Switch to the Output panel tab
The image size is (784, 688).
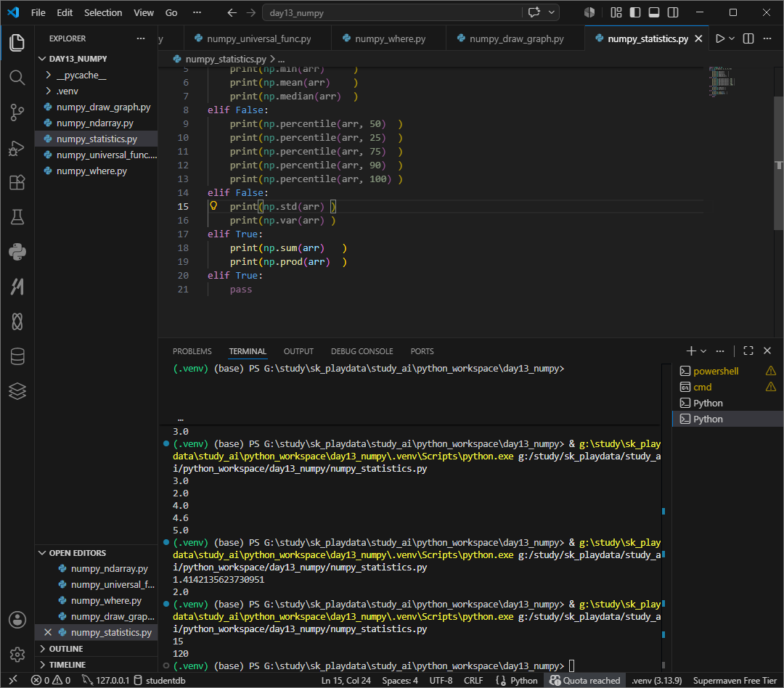298,351
